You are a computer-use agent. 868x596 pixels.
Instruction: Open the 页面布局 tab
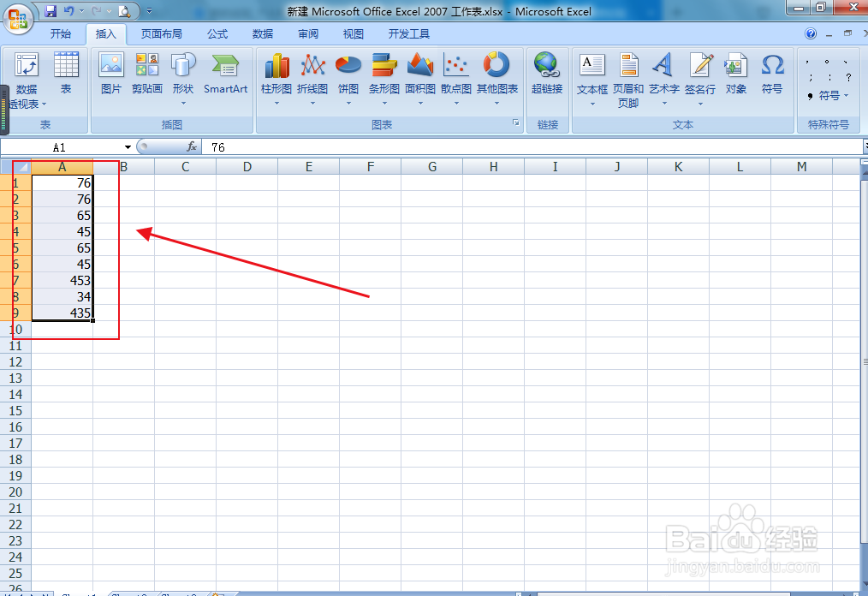(161, 33)
